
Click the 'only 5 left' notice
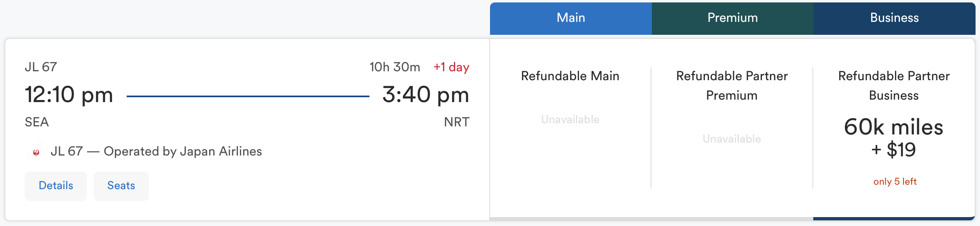(895, 181)
